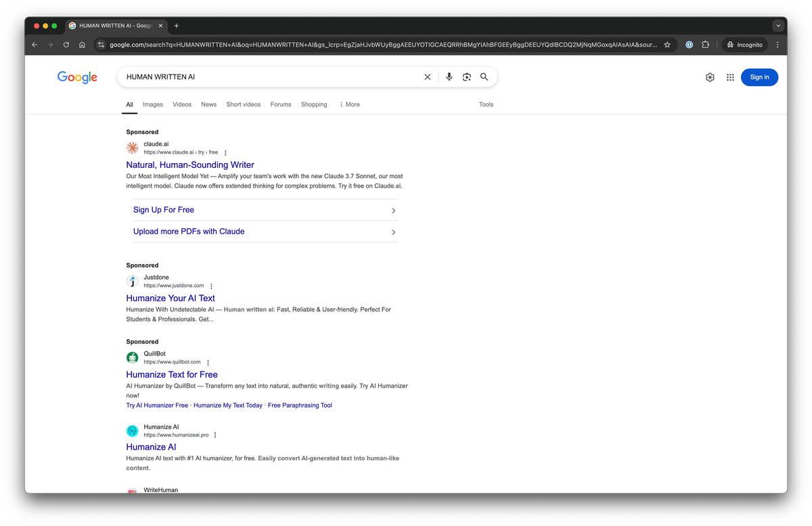The width and height of the screenshot is (812, 526).
Task: Select the All results tab
Action: [x=129, y=105]
